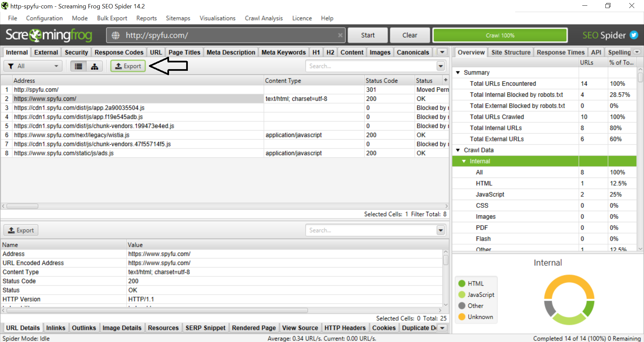The height and width of the screenshot is (342, 644).
Task: Open the top search options dropdown
Action: (x=441, y=66)
